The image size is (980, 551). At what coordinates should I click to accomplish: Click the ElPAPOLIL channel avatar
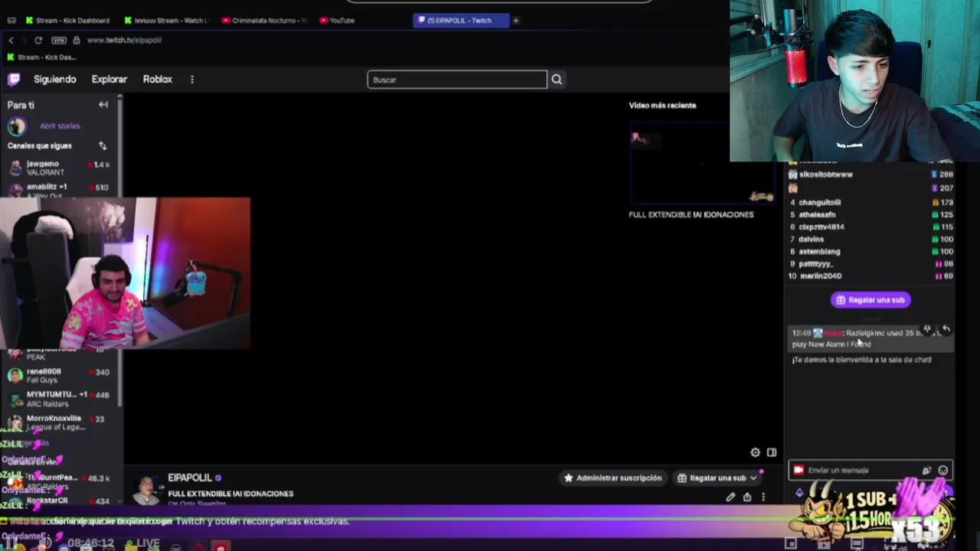[x=146, y=490]
